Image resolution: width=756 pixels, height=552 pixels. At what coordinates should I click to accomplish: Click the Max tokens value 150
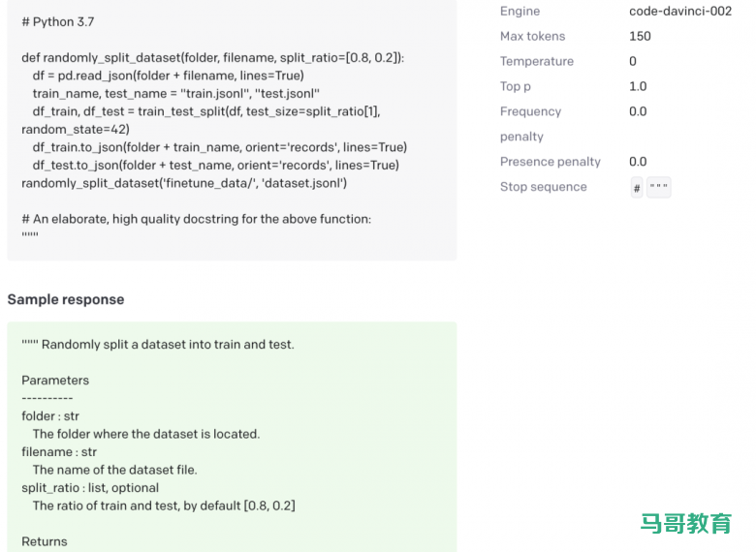tap(640, 36)
